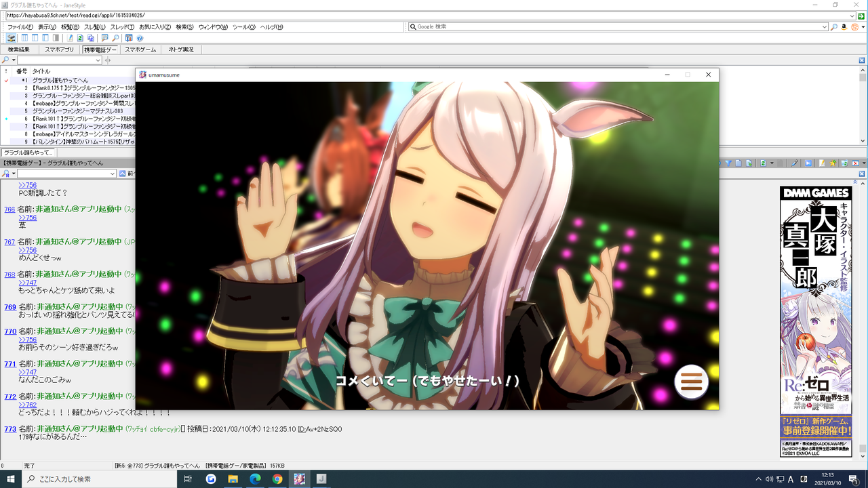Viewport: 868px width, 488px height.
Task: Open the 板覧(B) menu
Action: (70, 27)
